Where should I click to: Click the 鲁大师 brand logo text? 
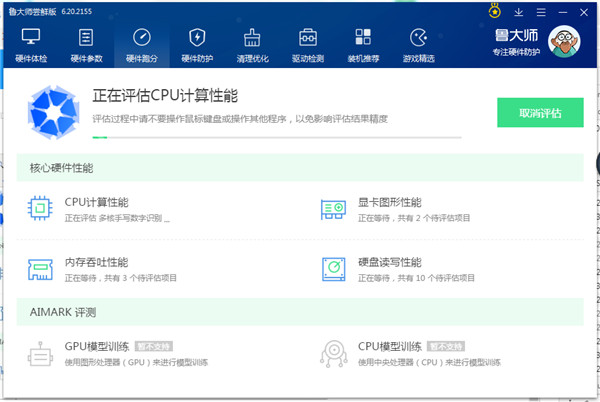[516, 36]
